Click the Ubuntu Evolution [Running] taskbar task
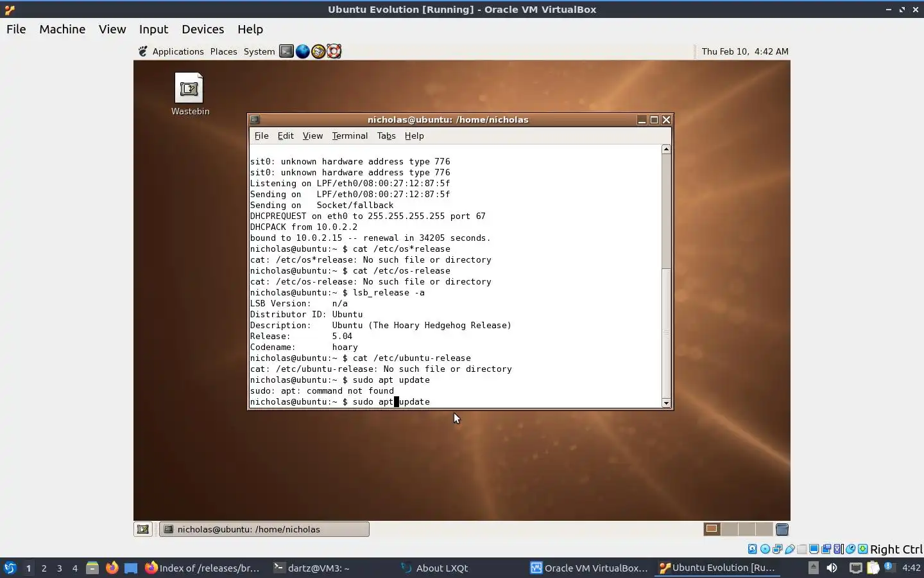This screenshot has width=924, height=578. pyautogui.click(x=717, y=568)
